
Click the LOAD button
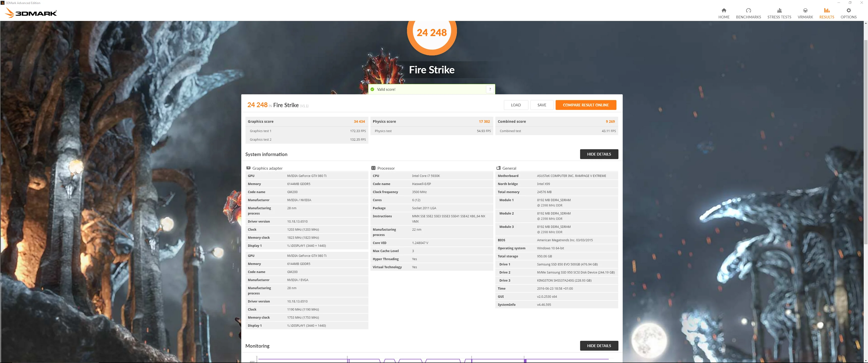(516, 105)
